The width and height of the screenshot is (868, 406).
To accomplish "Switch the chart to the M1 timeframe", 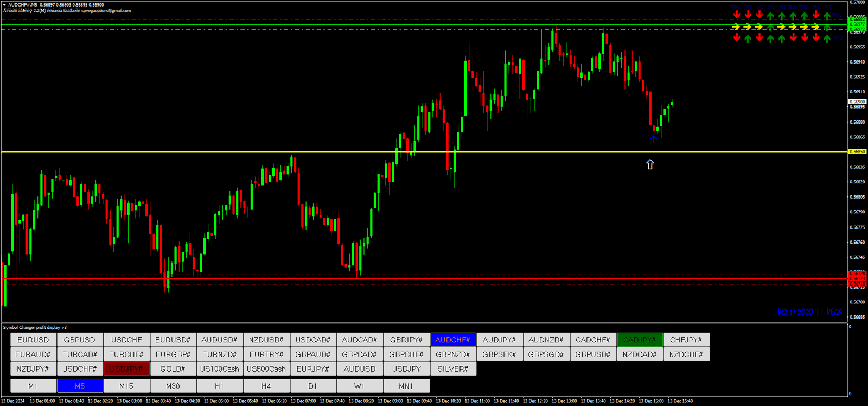I will (x=33, y=386).
